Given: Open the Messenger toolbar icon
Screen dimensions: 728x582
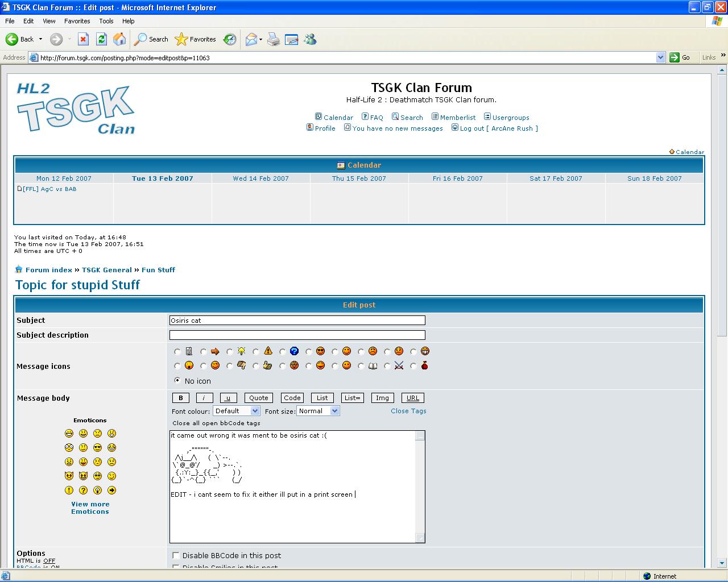Looking at the screenshot, I should point(309,39).
